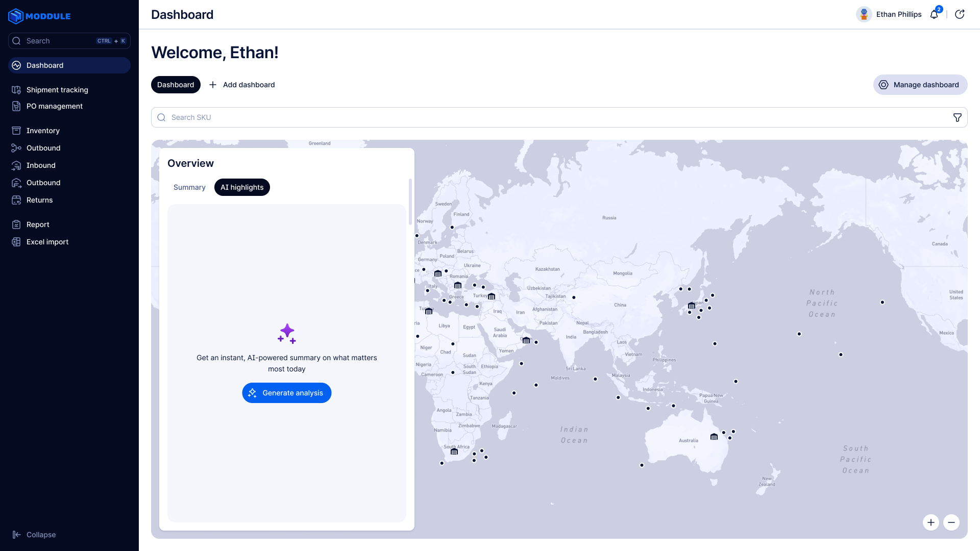Screen dimensions: 980x551
Task: Go to Returns section
Action: click(40, 200)
